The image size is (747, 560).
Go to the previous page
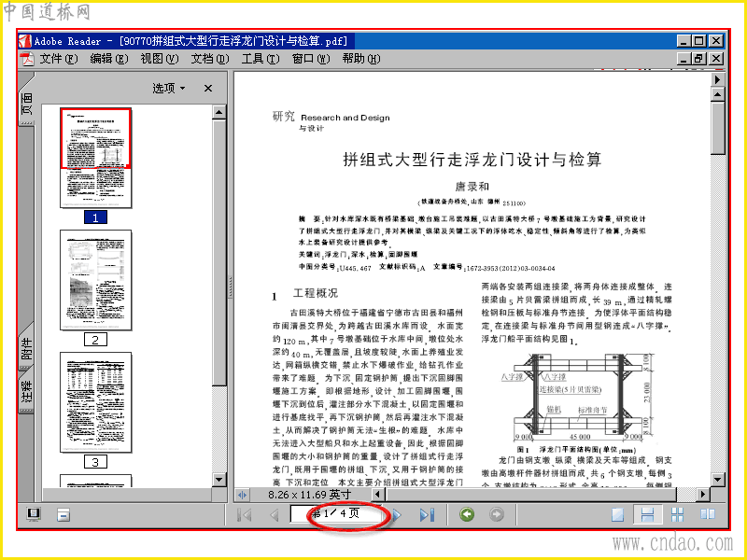pos(274,514)
